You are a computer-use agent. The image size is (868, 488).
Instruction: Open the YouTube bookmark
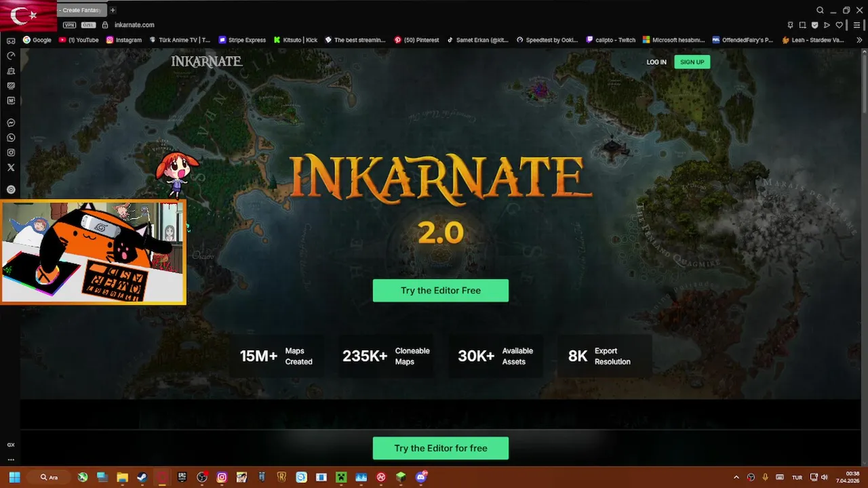[79, 40]
